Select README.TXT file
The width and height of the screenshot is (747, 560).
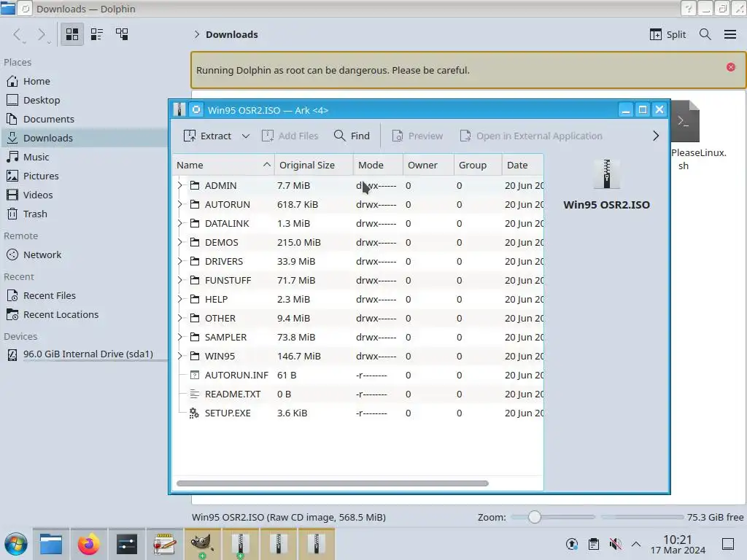357,394
